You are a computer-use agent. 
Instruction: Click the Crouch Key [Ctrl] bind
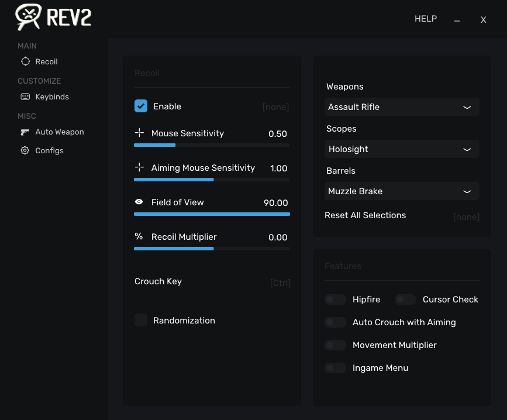pos(280,283)
